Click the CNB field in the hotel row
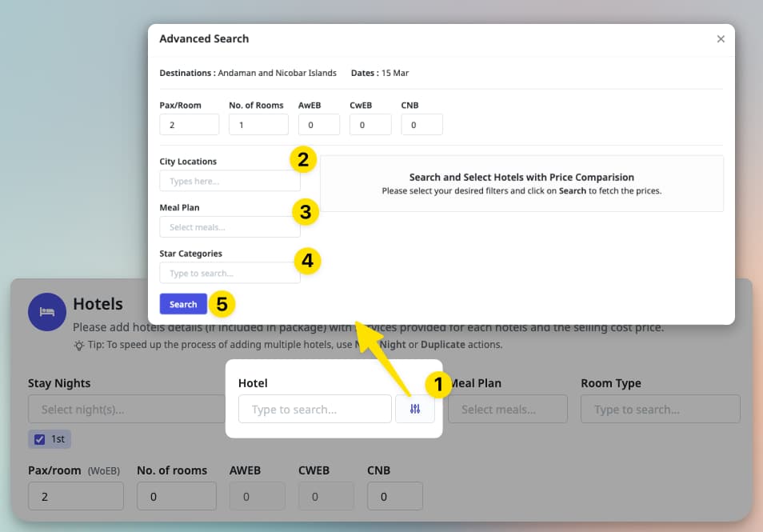The width and height of the screenshot is (763, 532). 394,496
